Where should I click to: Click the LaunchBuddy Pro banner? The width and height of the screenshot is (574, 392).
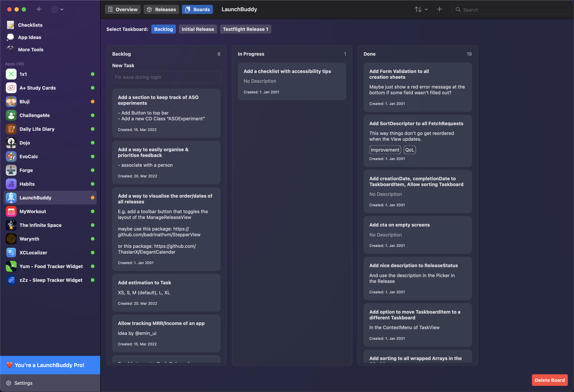coord(50,365)
